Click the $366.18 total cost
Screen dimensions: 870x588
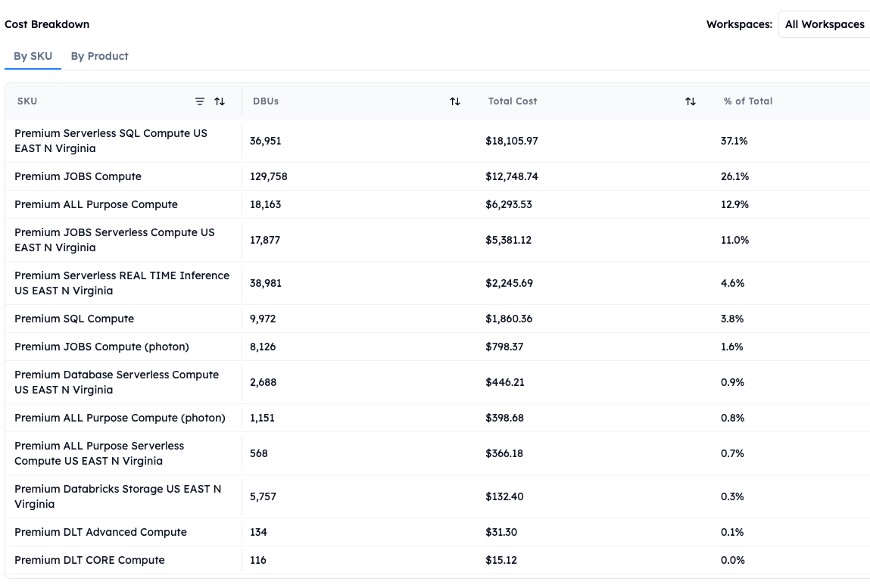click(504, 453)
